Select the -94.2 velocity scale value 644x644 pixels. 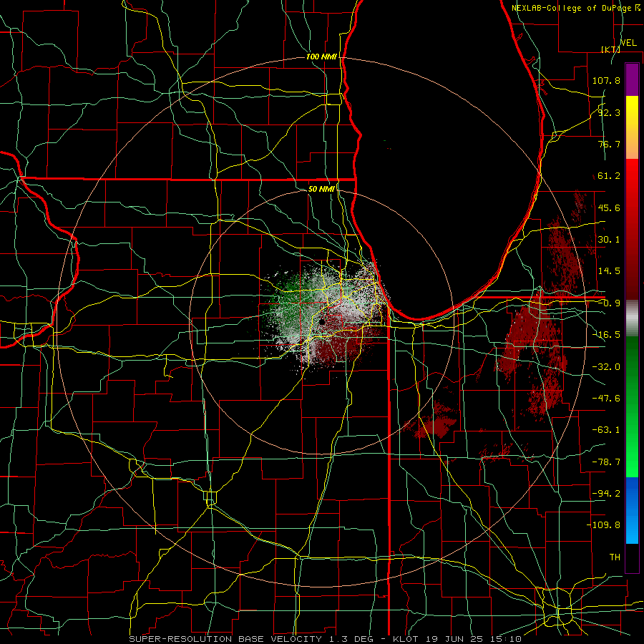[606, 494]
